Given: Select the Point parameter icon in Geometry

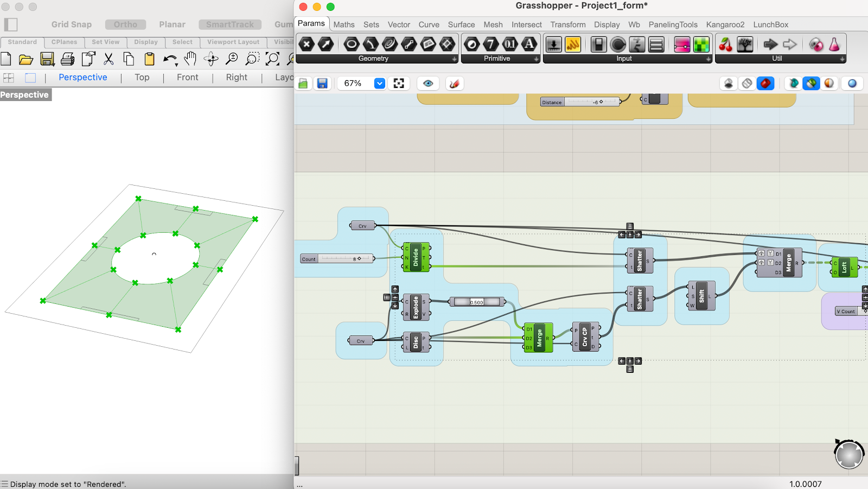Looking at the screenshot, I should click(307, 44).
